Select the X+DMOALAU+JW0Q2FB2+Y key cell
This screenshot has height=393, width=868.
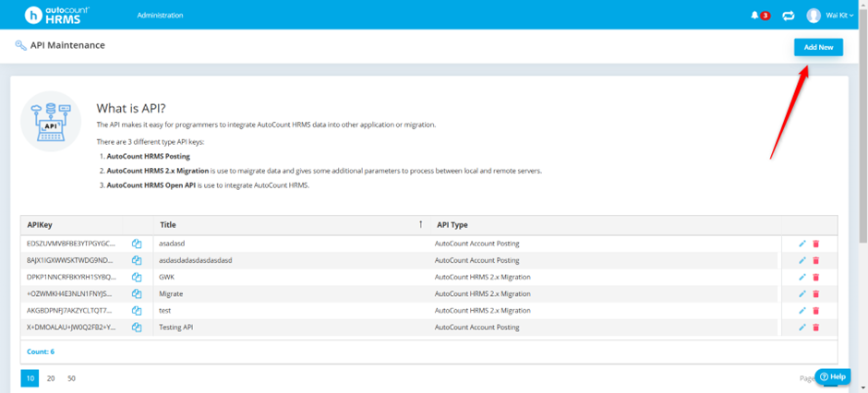[71, 327]
